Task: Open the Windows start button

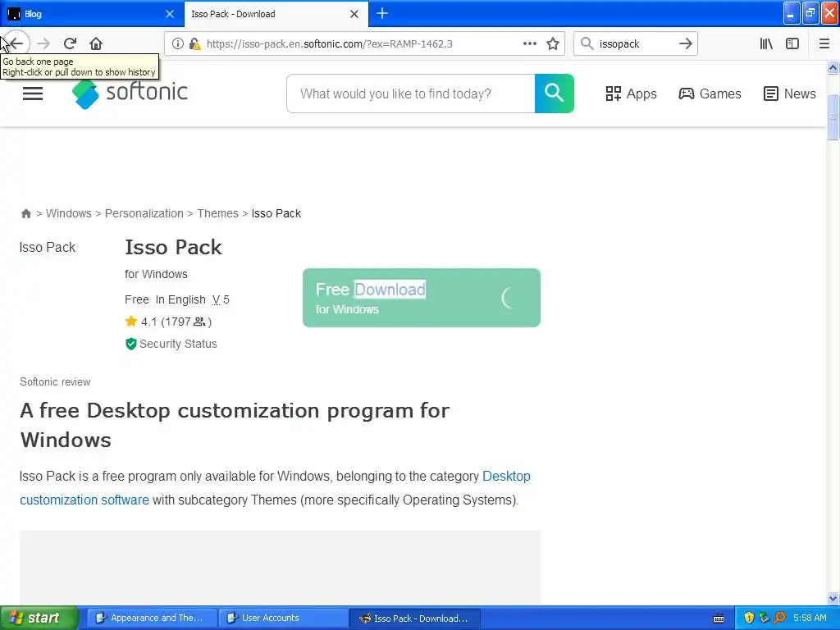Action: (x=39, y=618)
